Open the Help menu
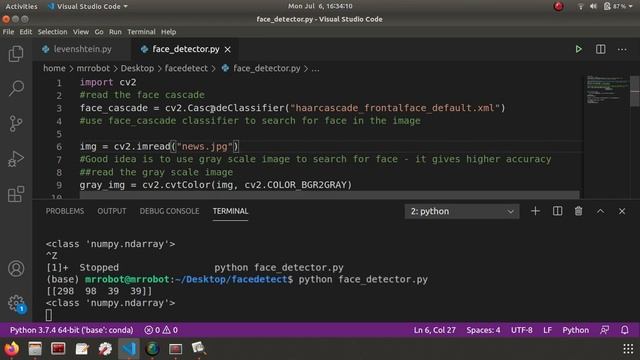Viewport: 640px width, 360px height. pos(168,32)
